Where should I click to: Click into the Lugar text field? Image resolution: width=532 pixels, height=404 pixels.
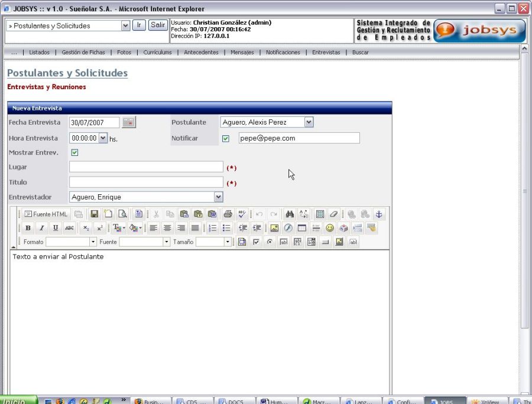tap(146, 167)
